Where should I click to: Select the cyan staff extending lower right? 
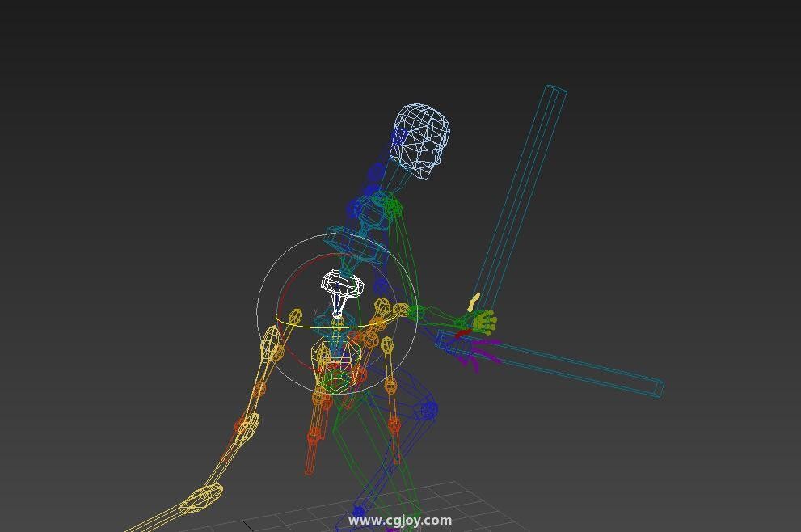(x=582, y=368)
